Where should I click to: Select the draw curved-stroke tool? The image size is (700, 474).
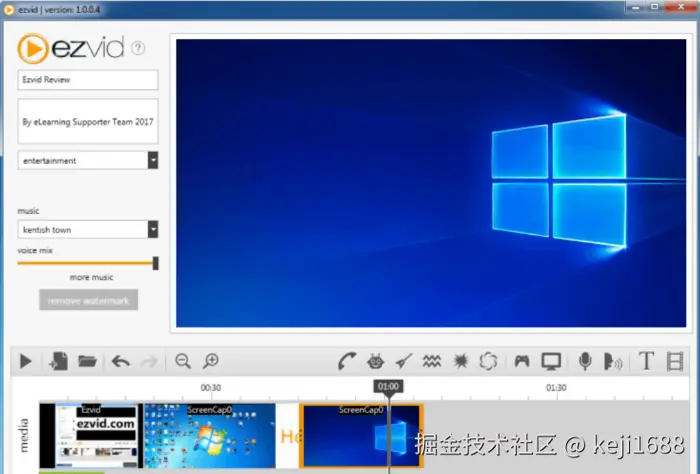(346, 361)
